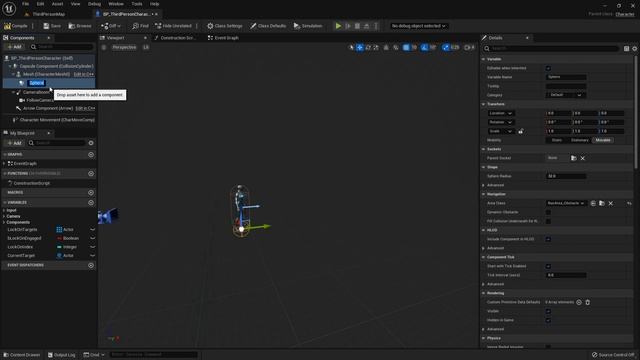Collapse the CameraBoom tree node
The image size is (640, 360).
tap(13, 92)
